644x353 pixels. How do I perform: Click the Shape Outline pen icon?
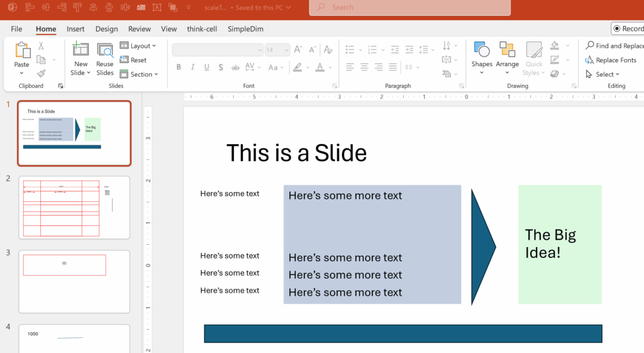point(555,60)
